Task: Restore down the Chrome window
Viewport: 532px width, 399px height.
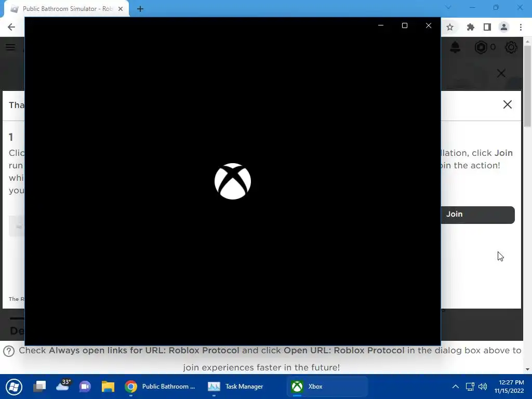Action: pyautogui.click(x=496, y=7)
